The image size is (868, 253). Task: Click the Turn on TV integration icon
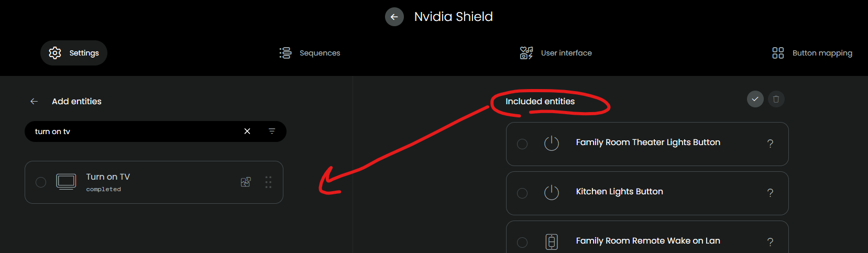tap(246, 182)
